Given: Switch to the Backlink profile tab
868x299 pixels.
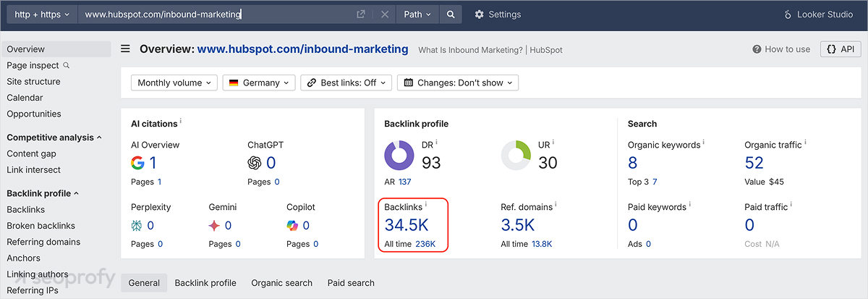Looking at the screenshot, I should (x=205, y=283).
